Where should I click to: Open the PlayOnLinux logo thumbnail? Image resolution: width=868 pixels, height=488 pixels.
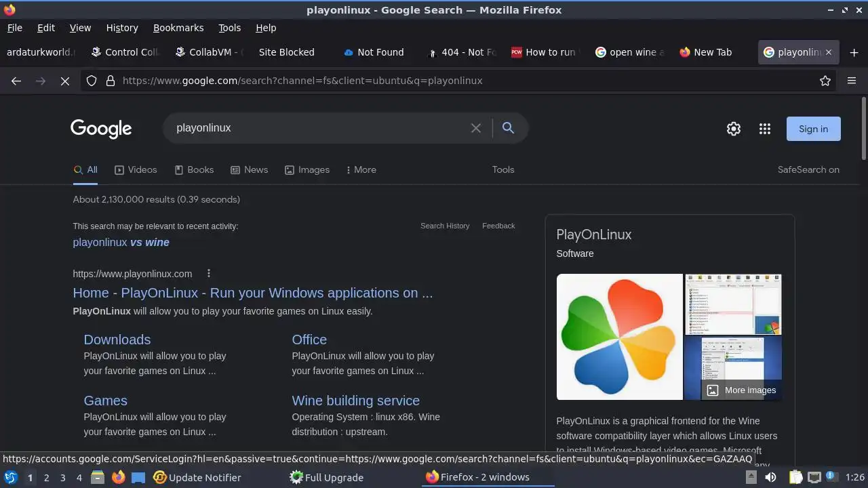click(x=620, y=337)
